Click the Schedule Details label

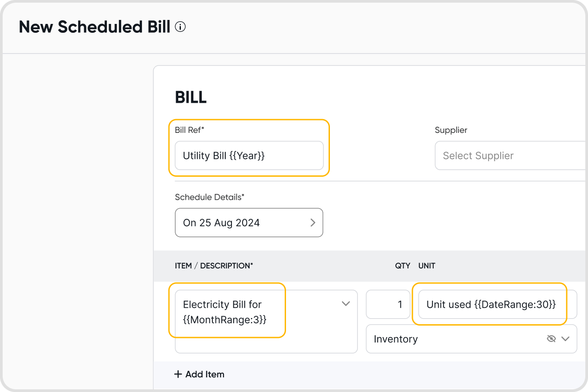209,197
